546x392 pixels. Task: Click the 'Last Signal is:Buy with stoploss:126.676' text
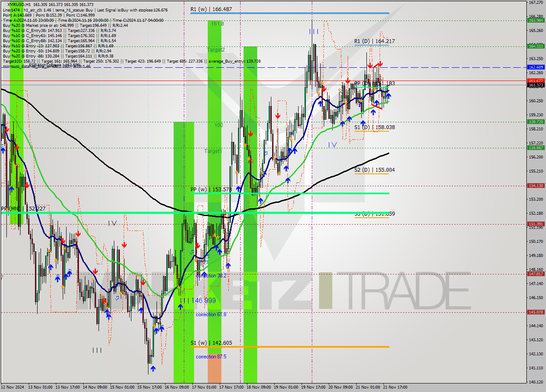click(132, 10)
